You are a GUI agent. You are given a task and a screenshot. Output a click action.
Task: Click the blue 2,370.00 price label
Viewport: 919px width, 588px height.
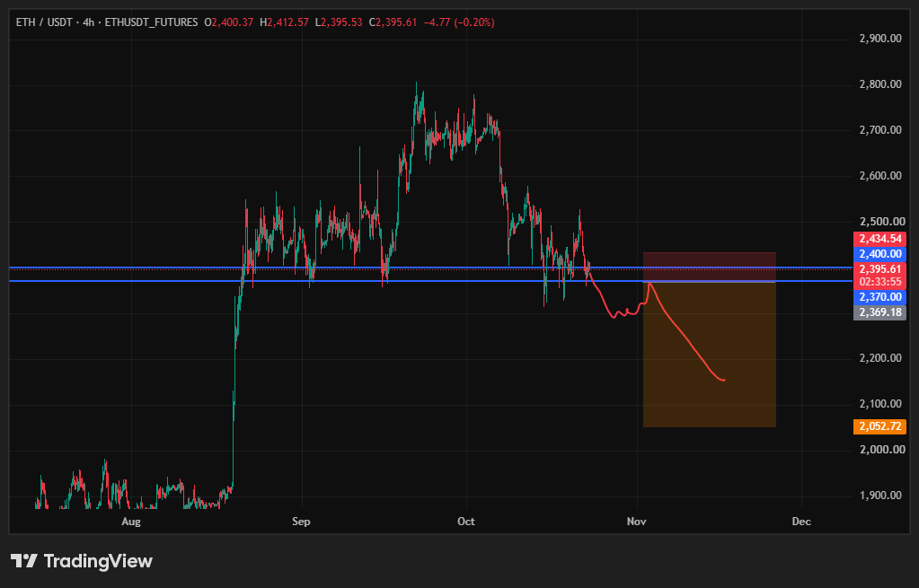tap(879, 297)
